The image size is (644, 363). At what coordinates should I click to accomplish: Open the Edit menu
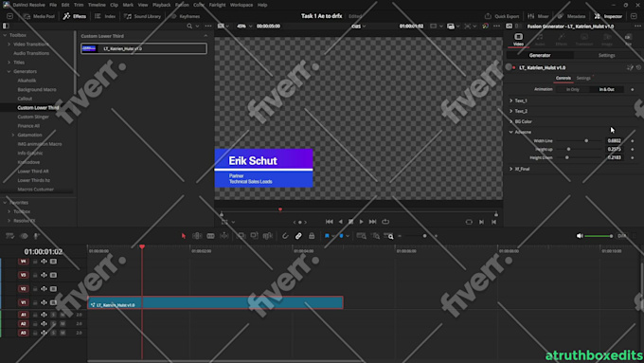click(65, 5)
